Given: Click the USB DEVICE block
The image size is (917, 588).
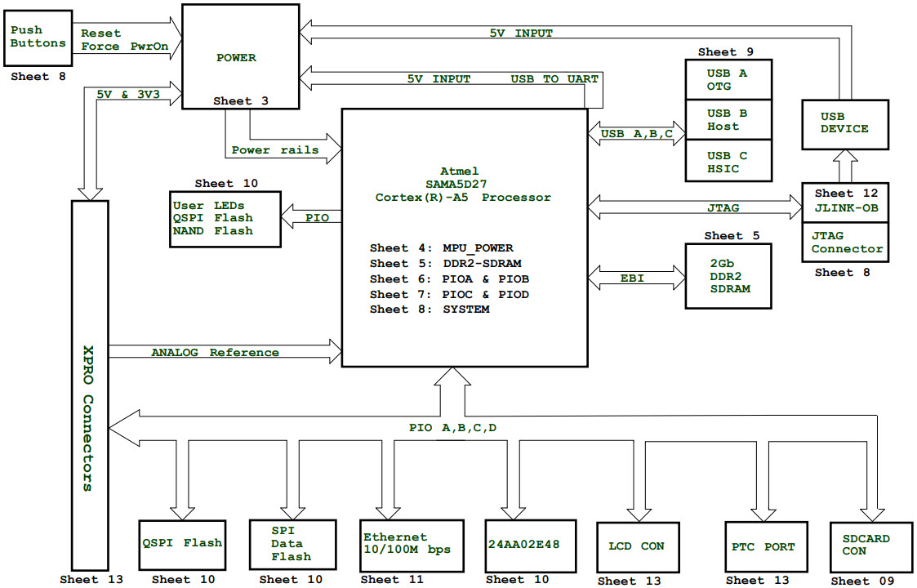Looking at the screenshot, I should pyautogui.click(x=845, y=123).
